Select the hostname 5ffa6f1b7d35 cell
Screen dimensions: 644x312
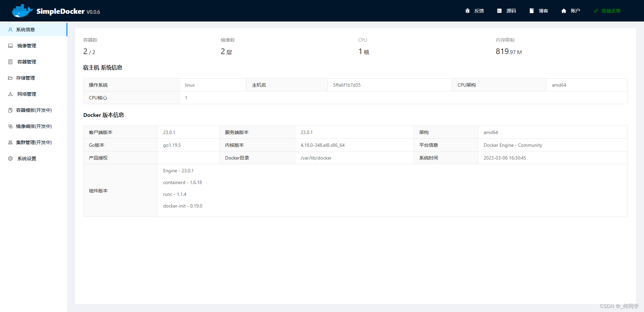(346, 85)
